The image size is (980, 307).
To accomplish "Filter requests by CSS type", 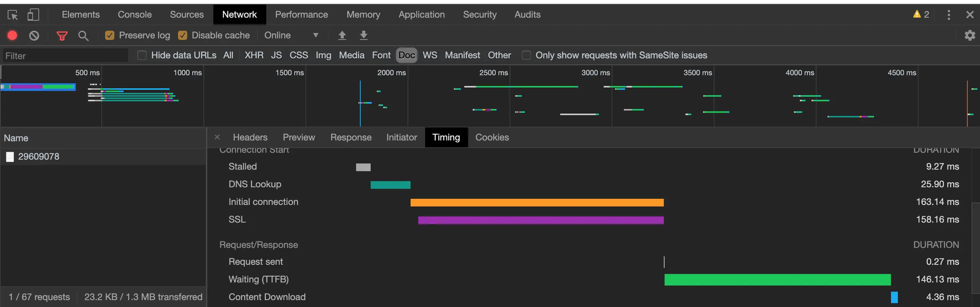I will tap(299, 55).
